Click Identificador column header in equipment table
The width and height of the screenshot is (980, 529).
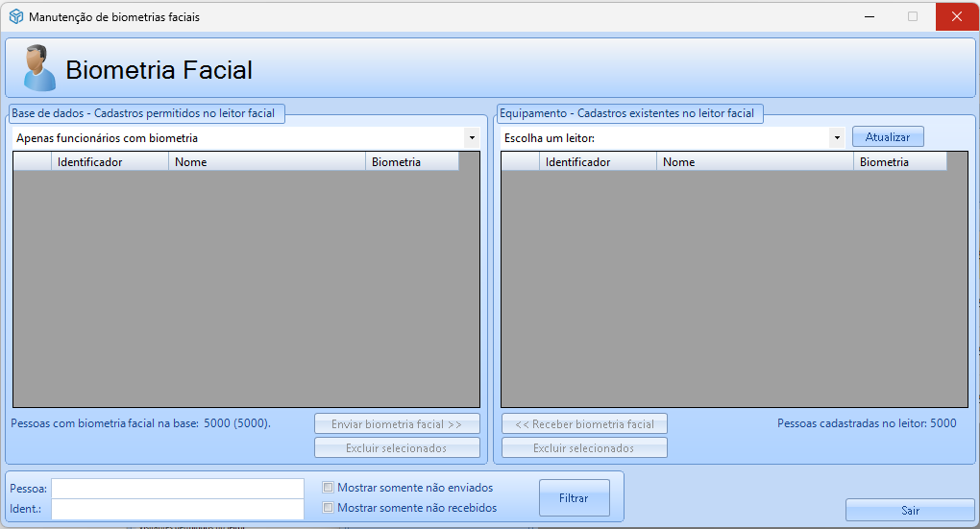[x=598, y=162]
